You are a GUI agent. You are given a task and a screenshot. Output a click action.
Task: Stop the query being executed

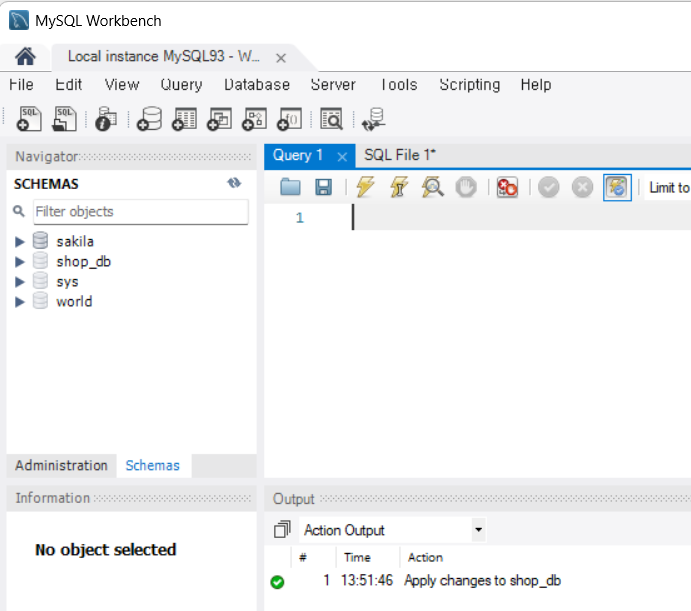pos(466,187)
